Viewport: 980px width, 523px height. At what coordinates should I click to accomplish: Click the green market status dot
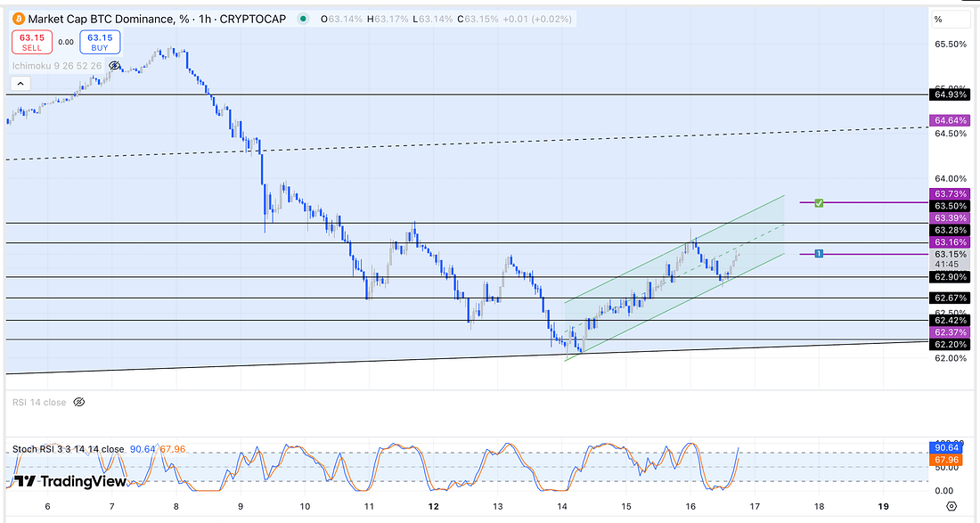303,19
